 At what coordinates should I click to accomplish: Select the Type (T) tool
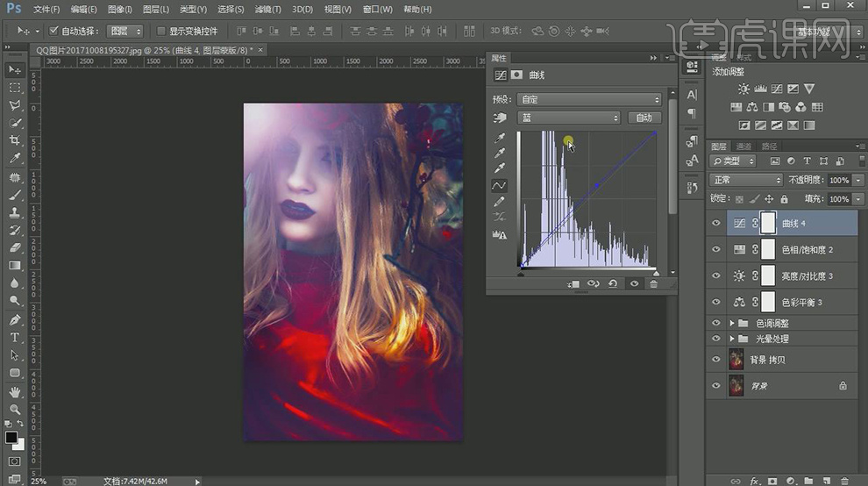pos(15,338)
